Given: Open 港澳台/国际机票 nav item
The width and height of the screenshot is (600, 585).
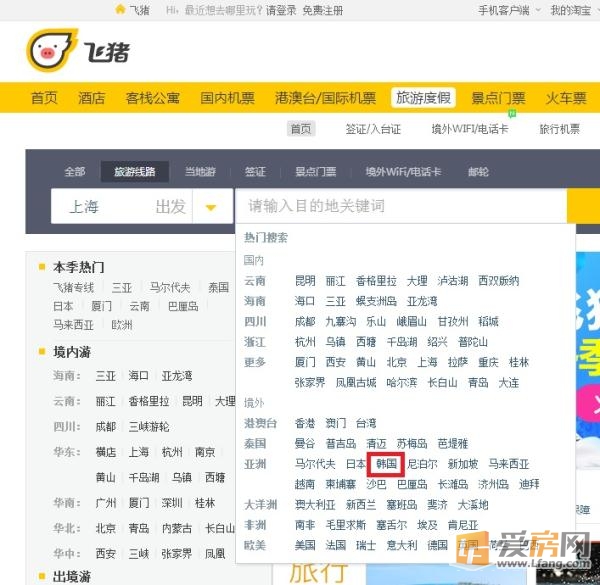Looking at the screenshot, I should (x=325, y=98).
